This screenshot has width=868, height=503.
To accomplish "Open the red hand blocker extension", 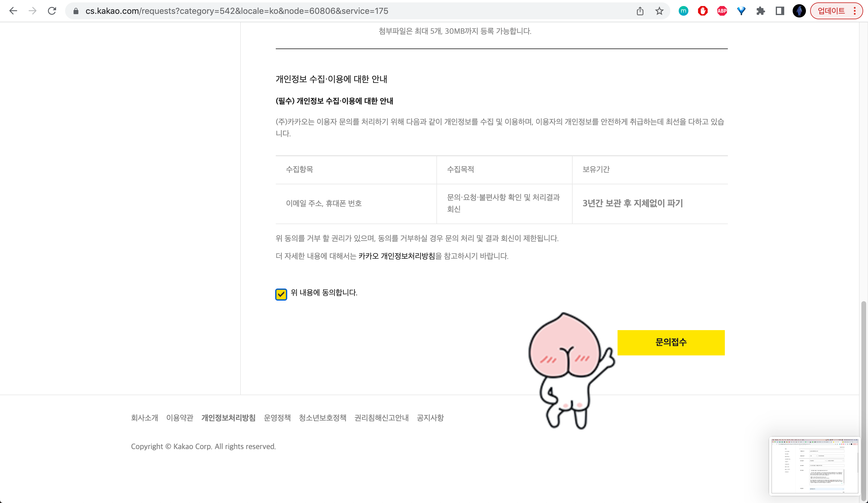I will [x=703, y=11].
